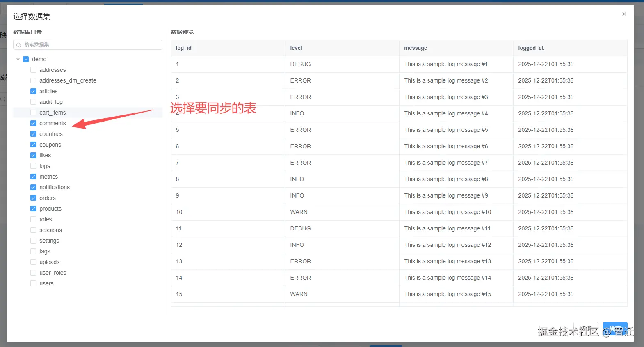This screenshot has height=347, width=644.
Task: Click logged_at timestamp in row 7
Action: coord(570,163)
